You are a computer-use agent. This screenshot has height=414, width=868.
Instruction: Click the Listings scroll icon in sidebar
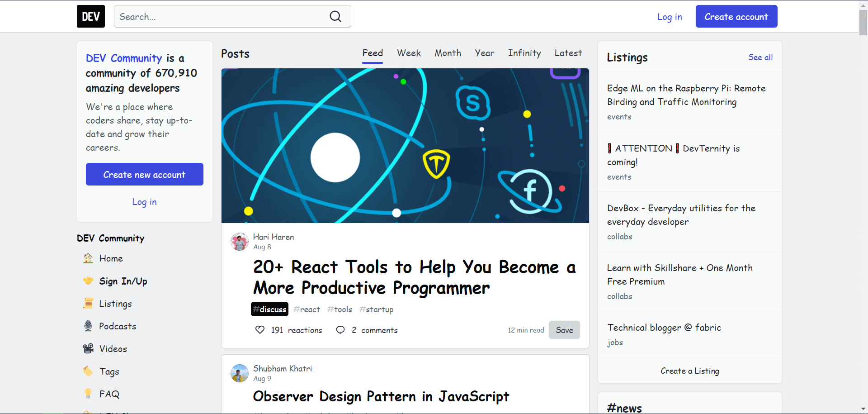click(88, 303)
